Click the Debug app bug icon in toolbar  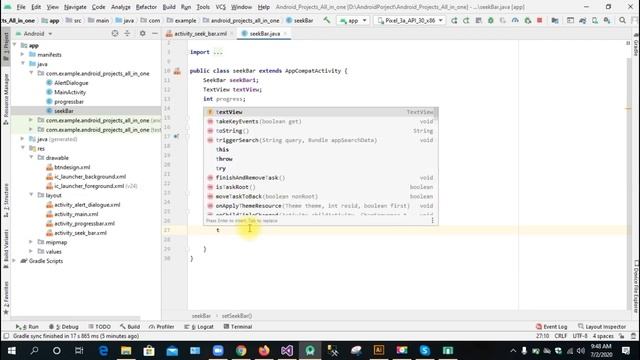coord(491,20)
